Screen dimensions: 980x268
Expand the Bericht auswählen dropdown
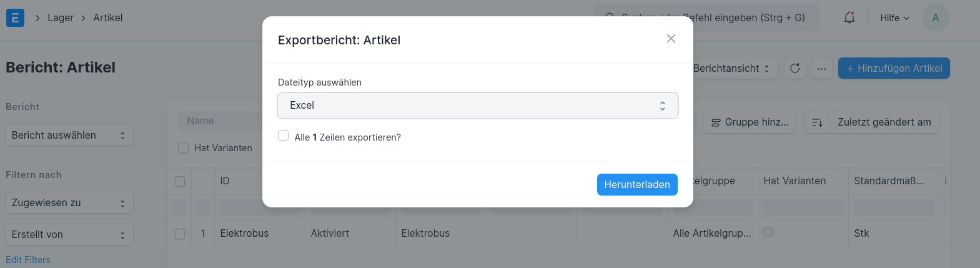(x=69, y=135)
